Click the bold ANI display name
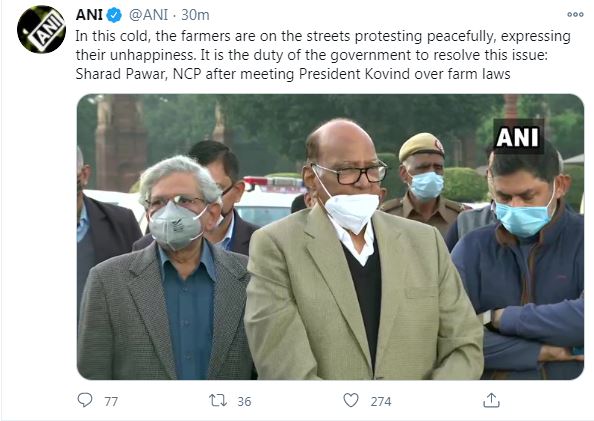This screenshot has height=421, width=594. 89,15
